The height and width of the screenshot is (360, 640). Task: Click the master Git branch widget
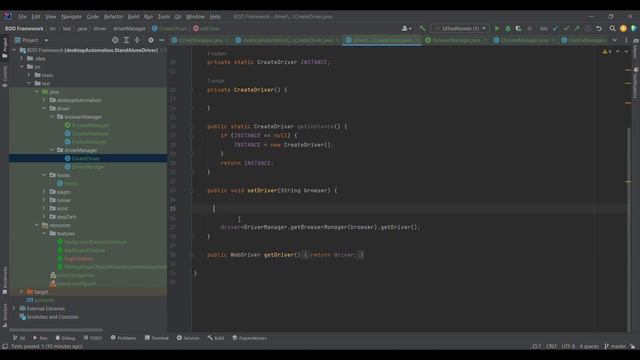pos(615,346)
